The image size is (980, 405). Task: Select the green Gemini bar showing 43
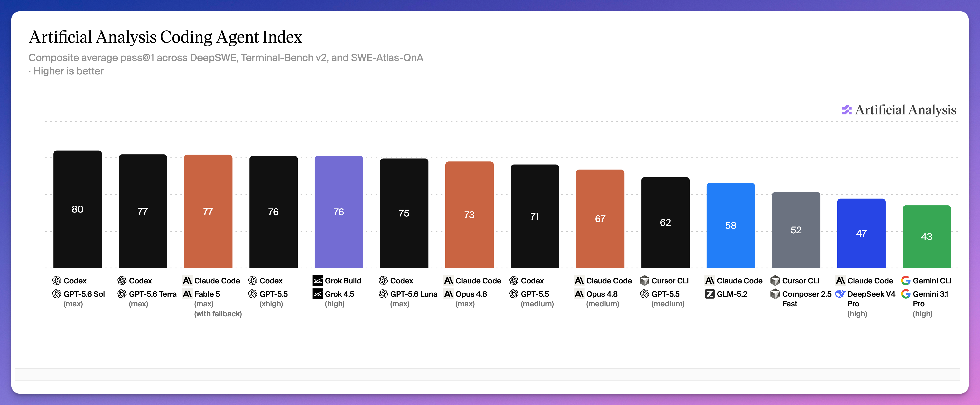926,236
